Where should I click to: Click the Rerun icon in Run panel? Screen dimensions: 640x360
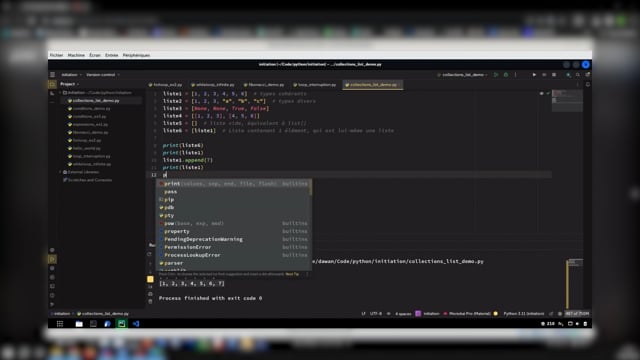pos(149,254)
